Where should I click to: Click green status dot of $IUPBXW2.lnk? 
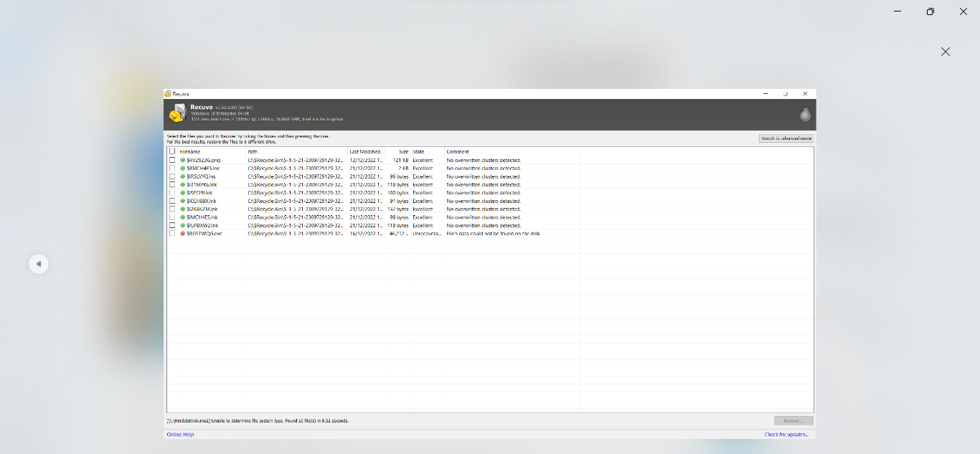point(182,225)
